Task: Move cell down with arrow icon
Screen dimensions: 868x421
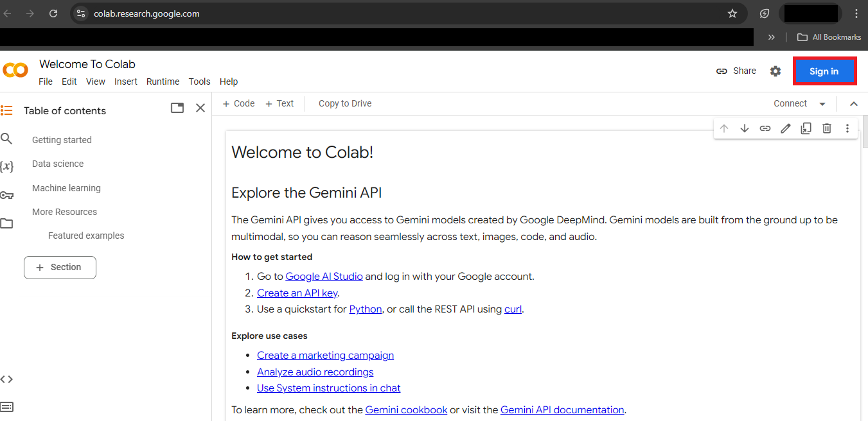Action: pos(745,128)
